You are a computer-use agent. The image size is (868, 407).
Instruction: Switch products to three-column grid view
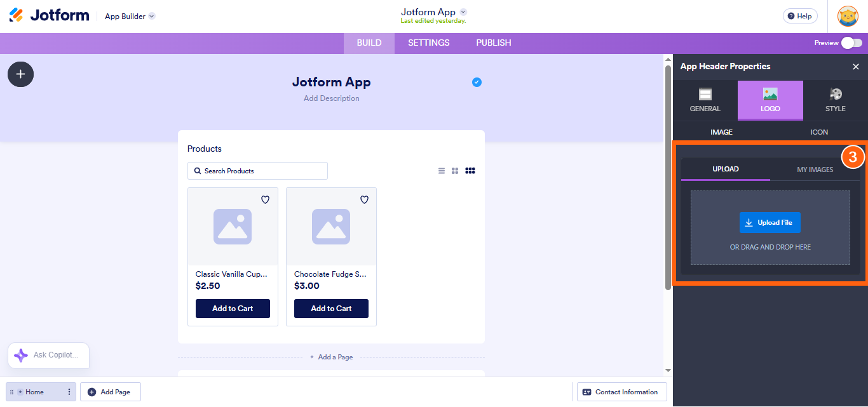[x=470, y=171]
